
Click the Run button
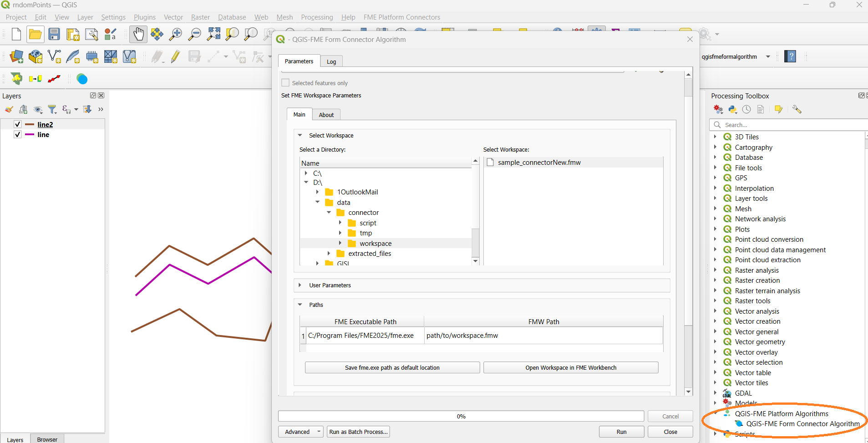(621, 432)
